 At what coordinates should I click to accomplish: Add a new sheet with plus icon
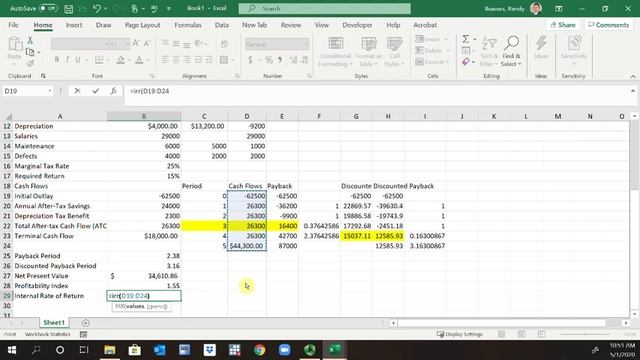[85, 323]
